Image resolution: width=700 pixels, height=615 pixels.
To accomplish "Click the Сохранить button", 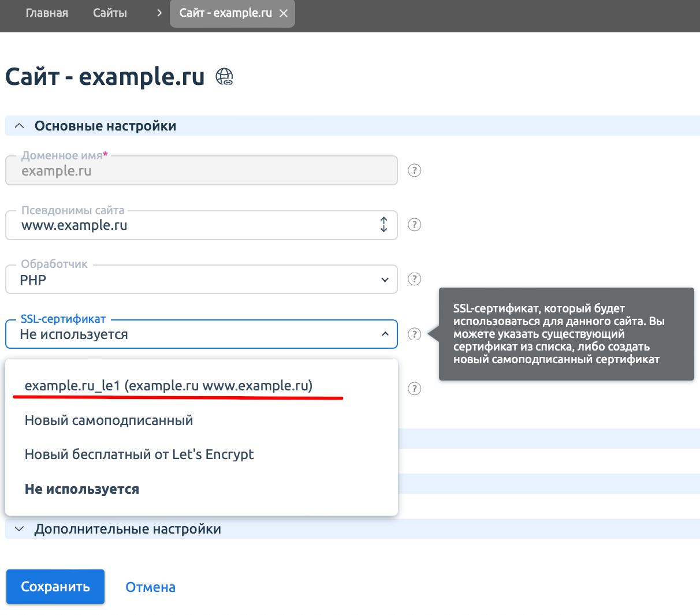I will click(55, 587).
